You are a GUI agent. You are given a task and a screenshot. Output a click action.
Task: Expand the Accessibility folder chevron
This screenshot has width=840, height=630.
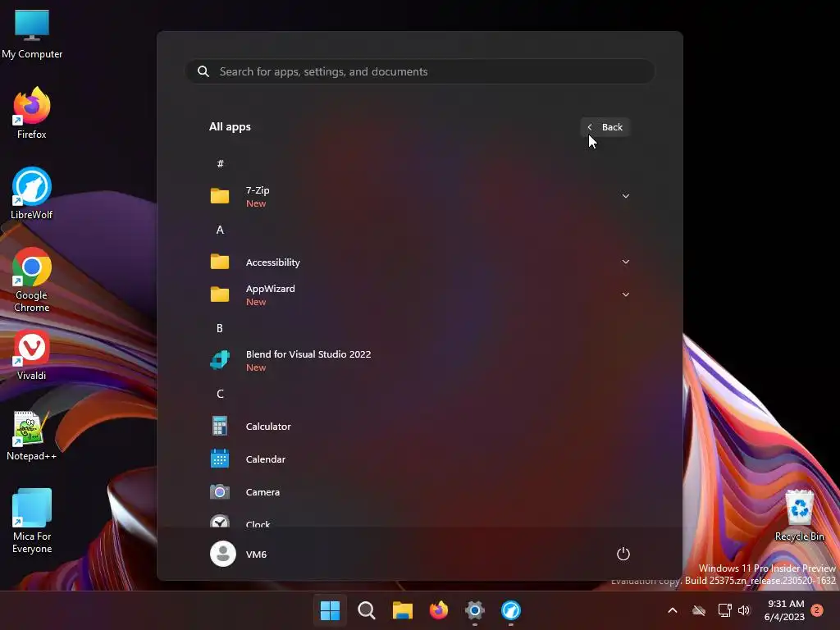click(626, 262)
